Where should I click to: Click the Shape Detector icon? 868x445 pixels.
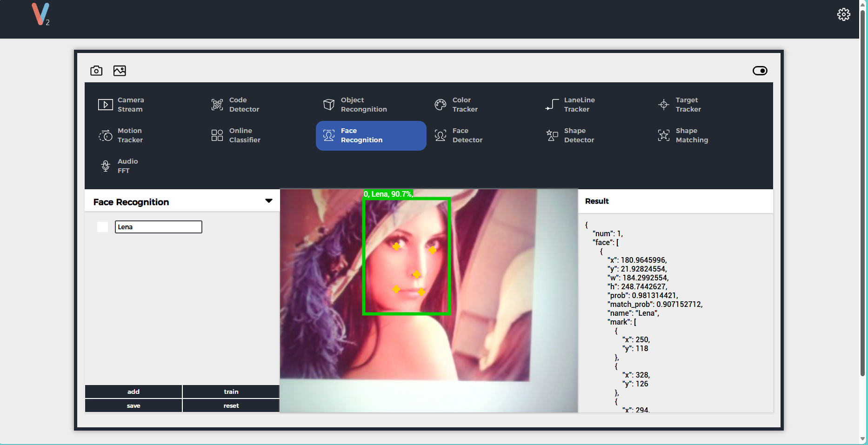[552, 135]
